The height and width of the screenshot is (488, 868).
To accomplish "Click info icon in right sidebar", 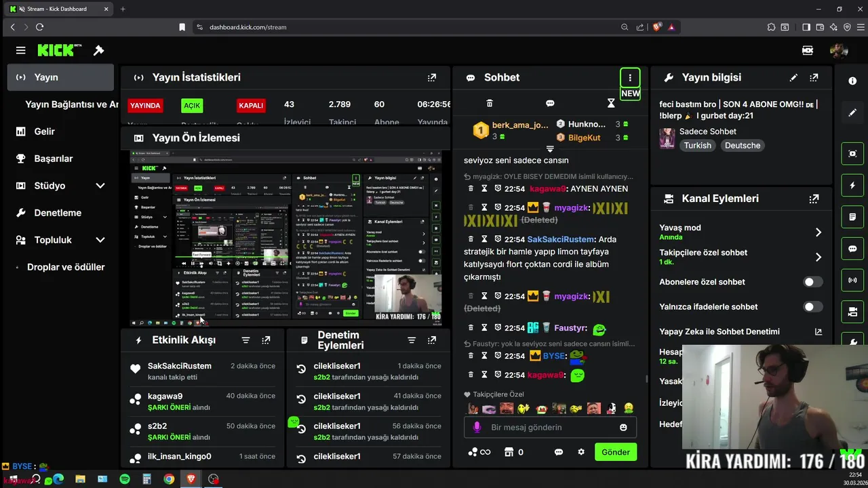I will point(852,81).
